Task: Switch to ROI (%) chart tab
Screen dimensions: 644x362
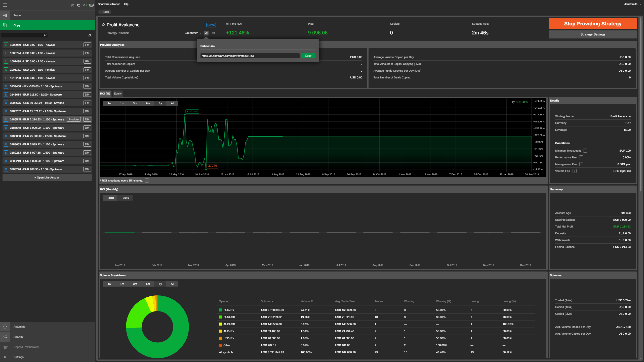Action: (x=105, y=94)
